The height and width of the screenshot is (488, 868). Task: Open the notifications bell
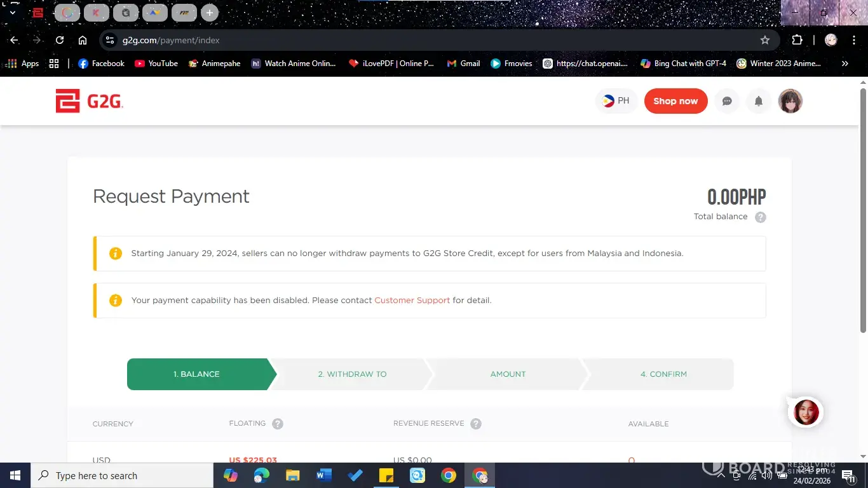758,101
